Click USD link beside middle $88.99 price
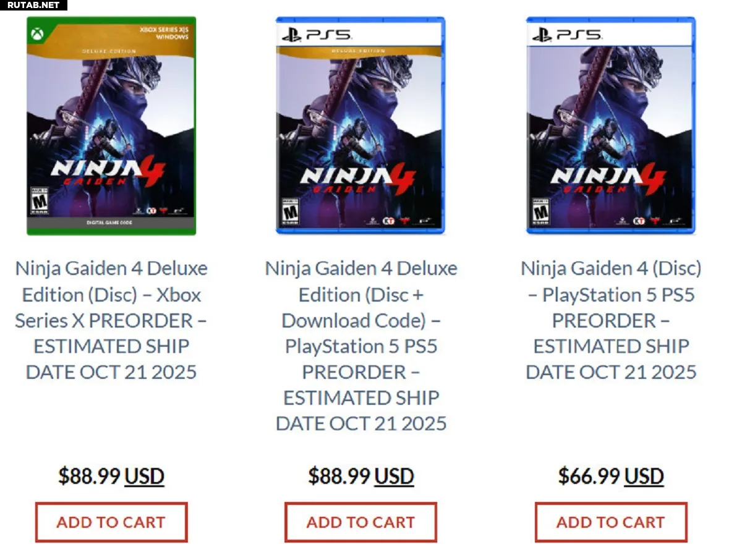This screenshot has height=560, width=742. pos(394,476)
